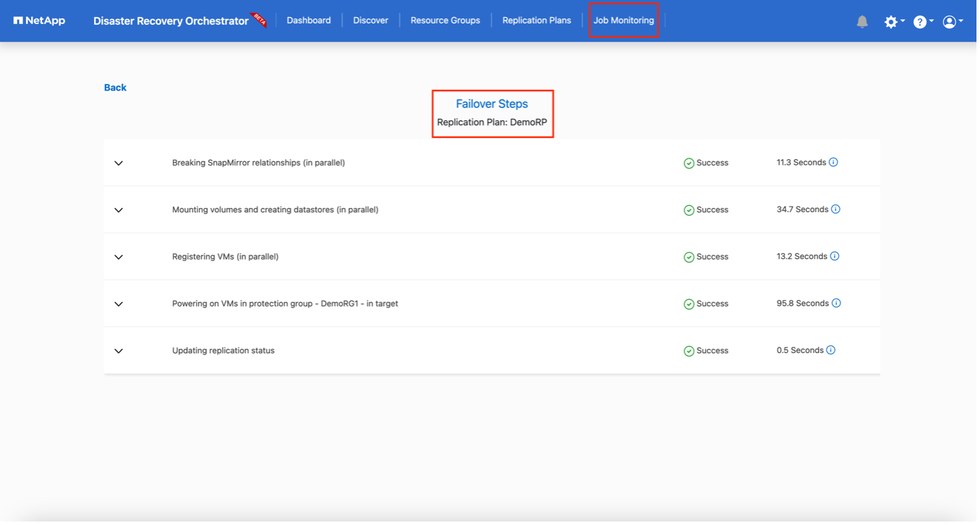980x525 pixels.
Task: Switch to the Resource Groups tab
Action: coord(445,21)
